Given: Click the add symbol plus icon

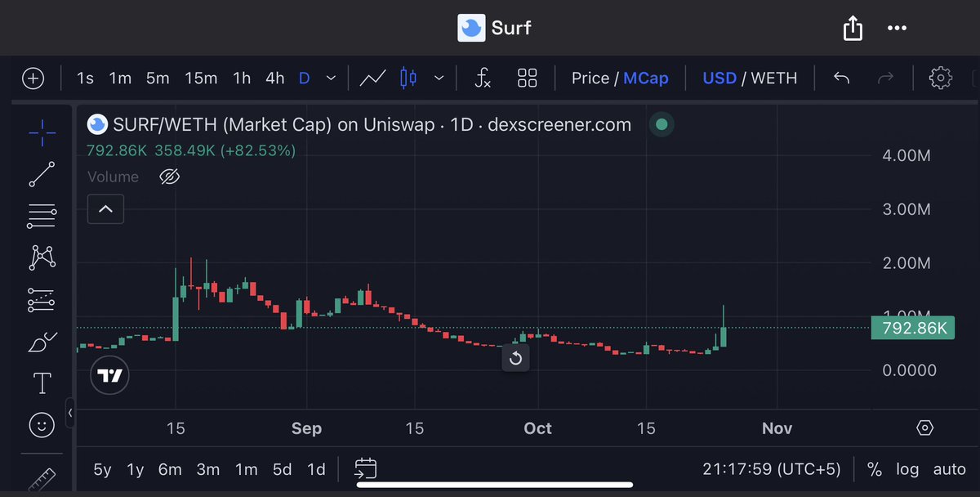Looking at the screenshot, I should tap(33, 78).
